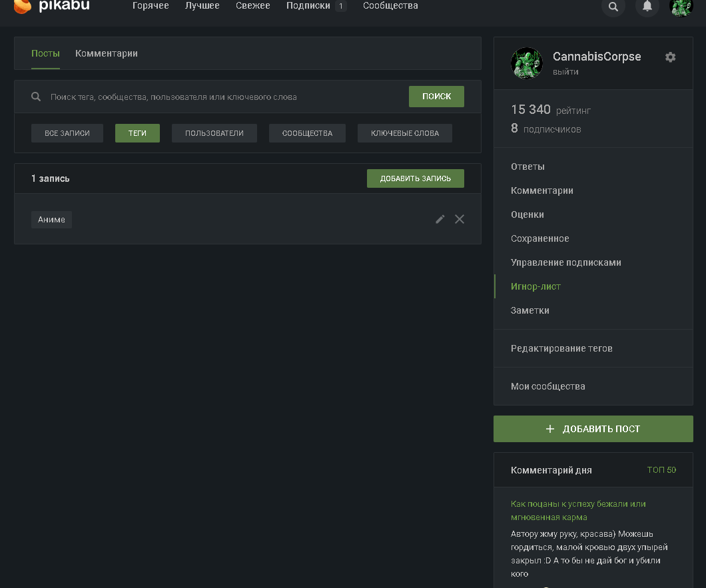Open search with the magnifier icon in header
Viewport: 706px width, 588px height.
(x=613, y=7)
